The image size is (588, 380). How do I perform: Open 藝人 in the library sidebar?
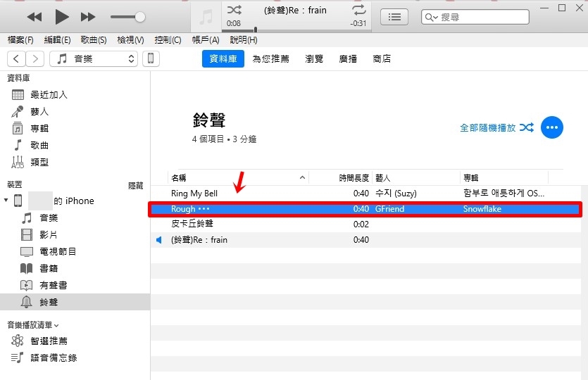[39, 112]
